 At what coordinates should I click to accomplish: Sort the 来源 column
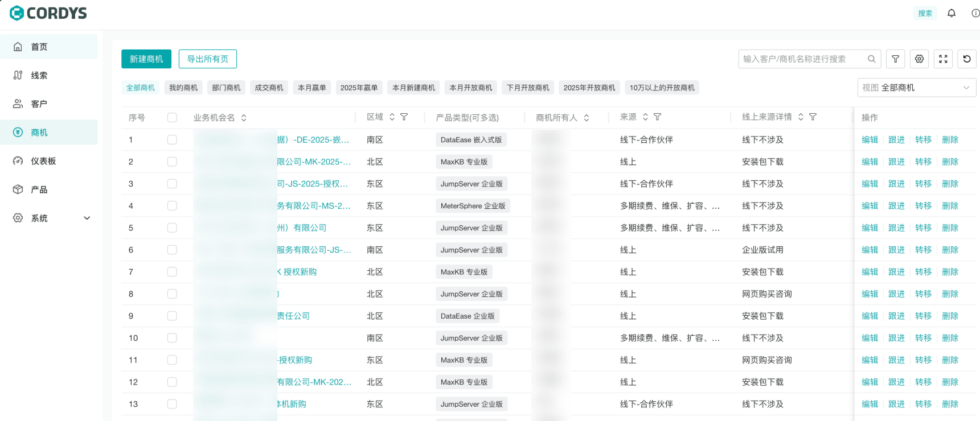[645, 117]
